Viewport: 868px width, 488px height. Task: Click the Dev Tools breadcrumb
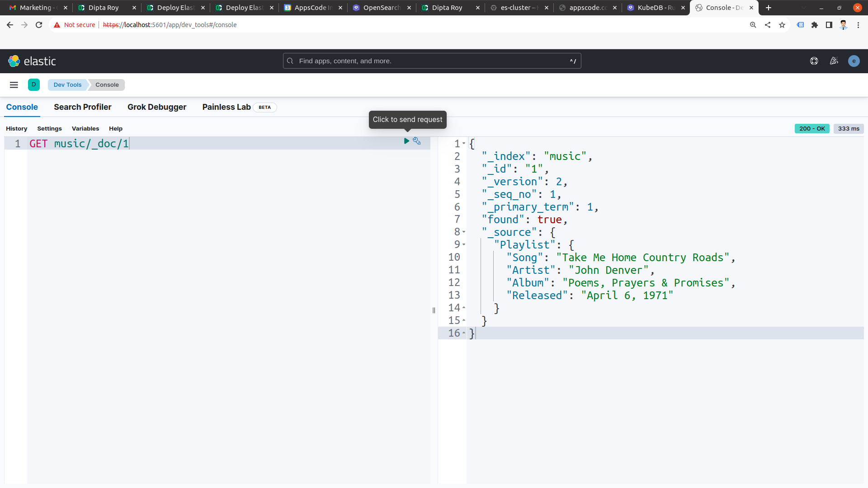click(x=67, y=85)
